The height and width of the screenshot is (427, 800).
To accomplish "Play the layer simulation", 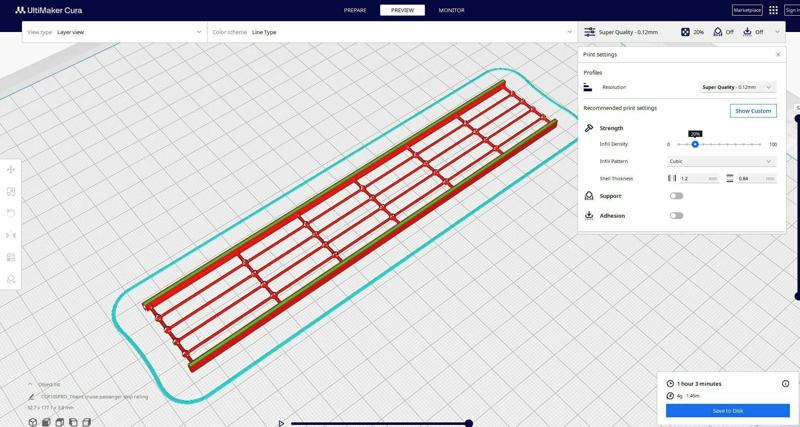I will (x=281, y=423).
